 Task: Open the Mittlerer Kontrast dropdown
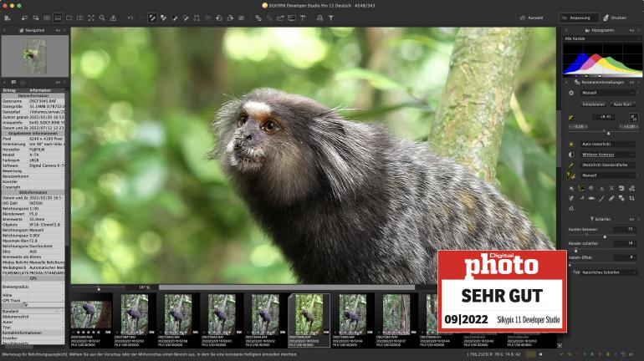tap(608, 155)
